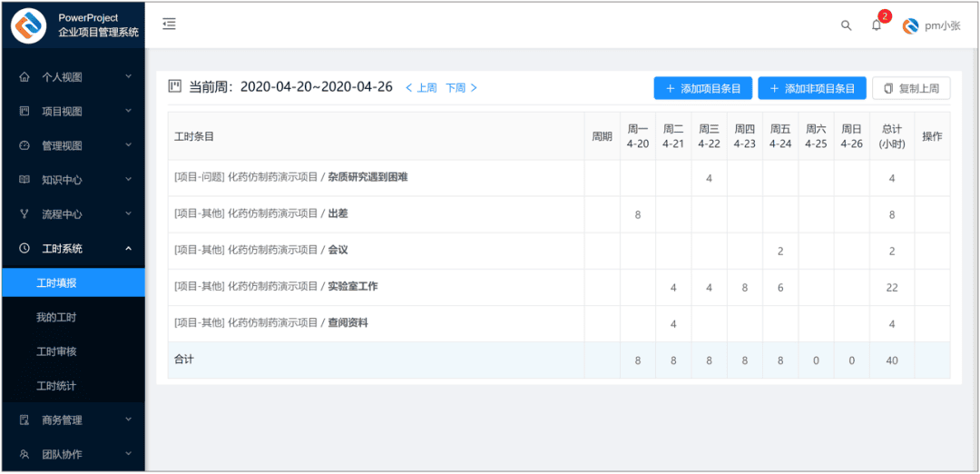Click the fork icon beside 流程中心
980x474 pixels.
(24, 214)
